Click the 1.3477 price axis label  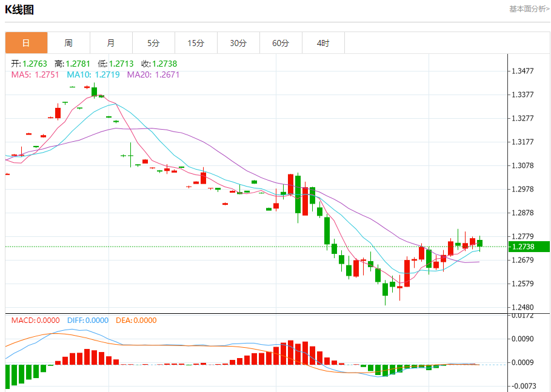coord(523,71)
